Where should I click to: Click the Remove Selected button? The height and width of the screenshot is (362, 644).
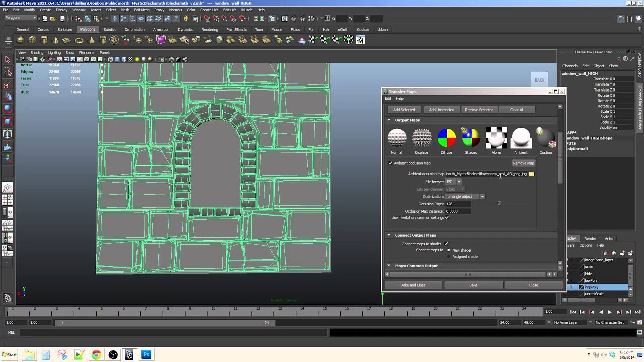pyautogui.click(x=479, y=110)
